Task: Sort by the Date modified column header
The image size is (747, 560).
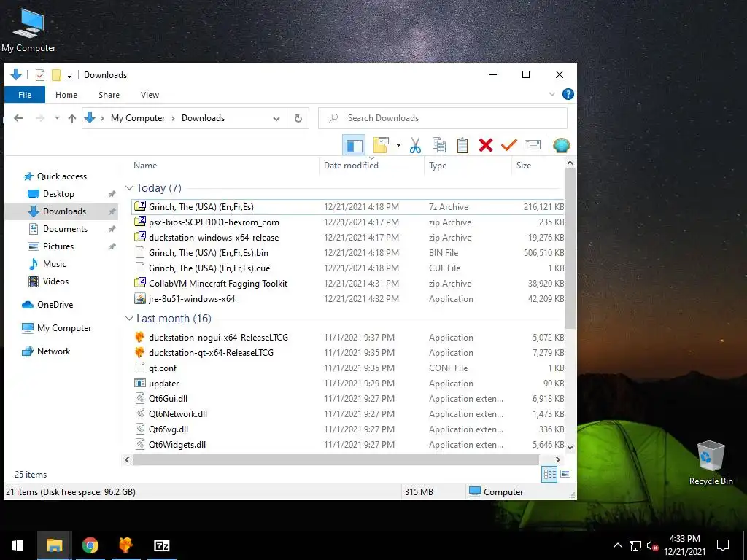Action: point(351,166)
